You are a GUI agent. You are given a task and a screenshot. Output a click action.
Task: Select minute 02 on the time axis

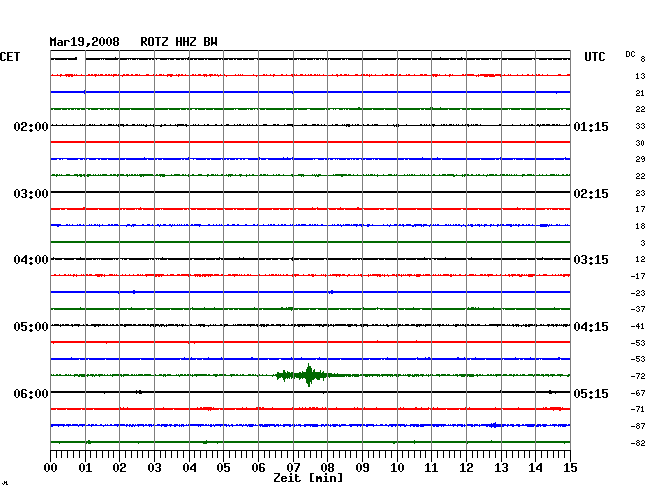pyautogui.click(x=119, y=467)
